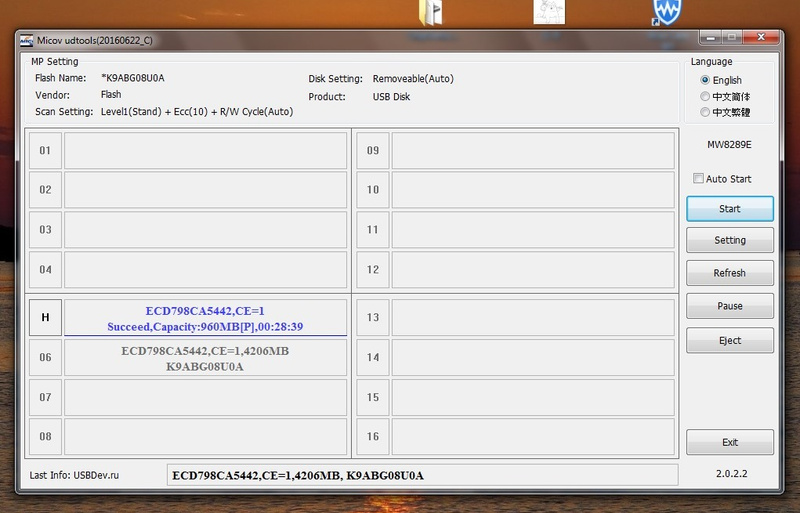The width and height of the screenshot is (800, 513).
Task: Click the Last Info status field
Action: pyautogui.click(x=422, y=475)
